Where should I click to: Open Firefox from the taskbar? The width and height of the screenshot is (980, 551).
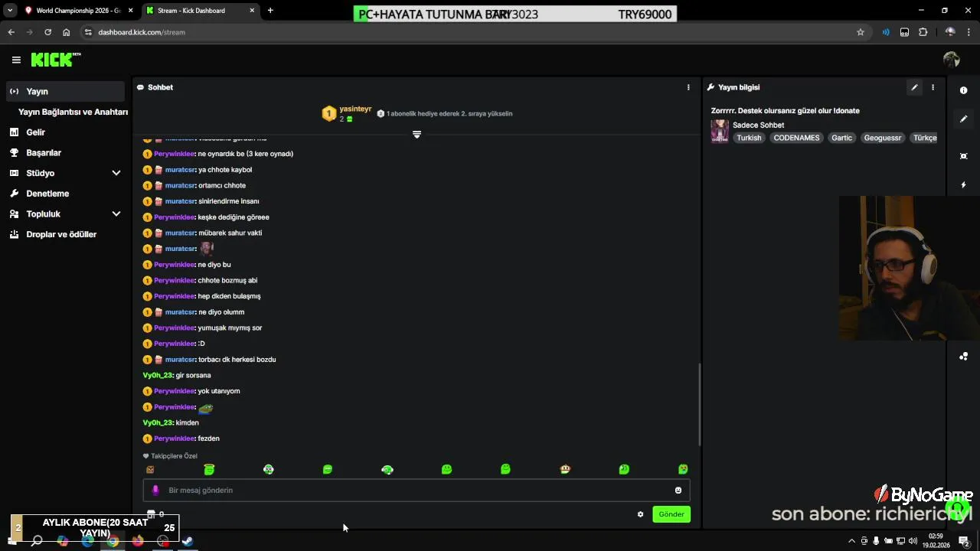pos(138,541)
